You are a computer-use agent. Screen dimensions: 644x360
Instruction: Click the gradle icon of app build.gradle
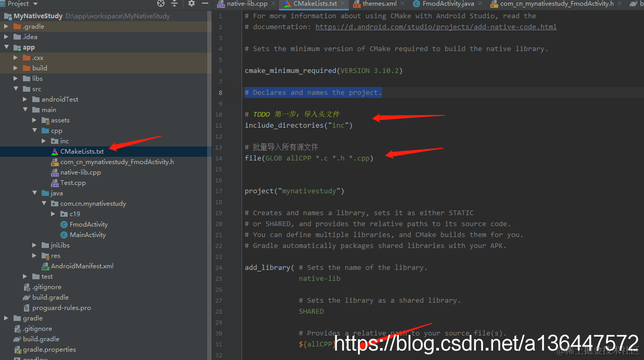27,297
